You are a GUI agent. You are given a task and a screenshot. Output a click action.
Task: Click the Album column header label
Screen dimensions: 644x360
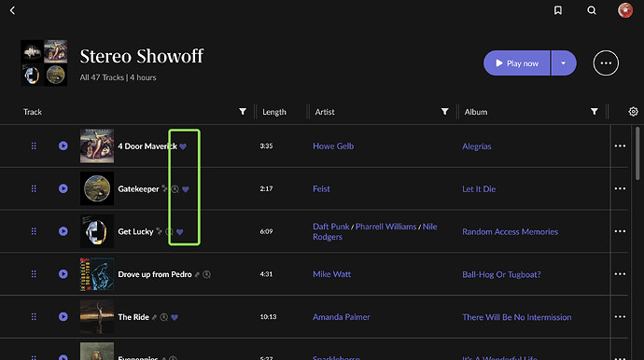(476, 112)
